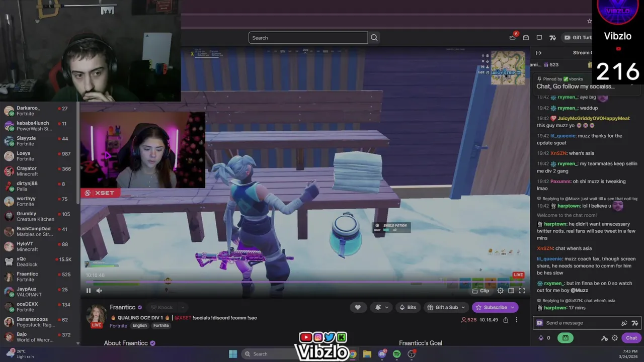This screenshot has height=362, width=644.
Task: Open the three-dot more options menu
Action: click(516, 320)
